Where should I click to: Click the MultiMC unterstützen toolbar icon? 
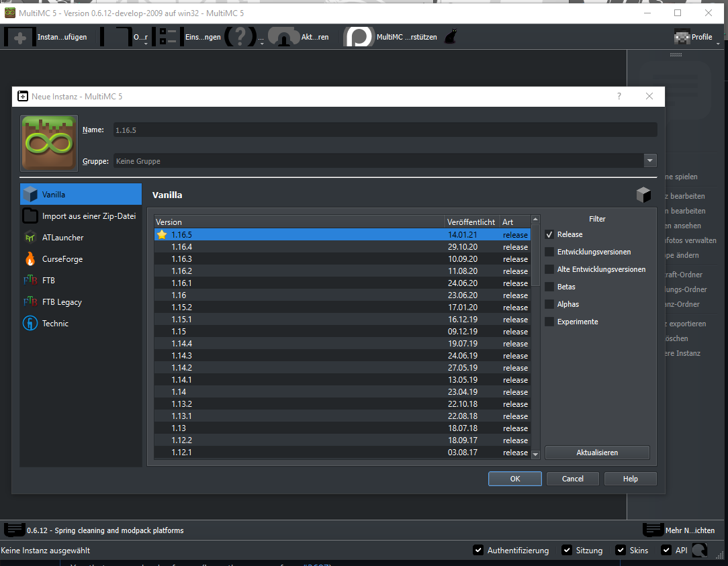[358, 36]
